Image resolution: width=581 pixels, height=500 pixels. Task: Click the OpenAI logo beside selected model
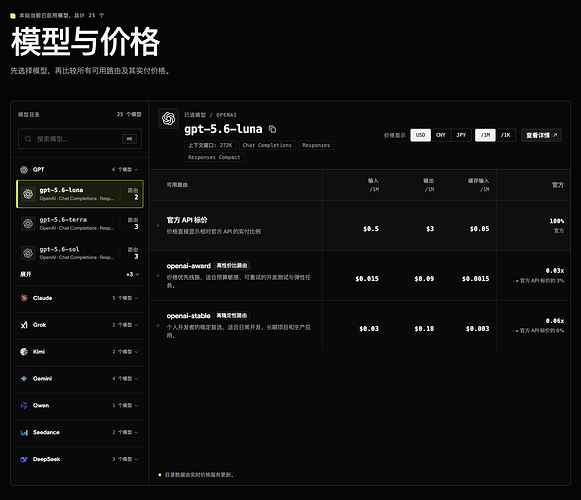(169, 119)
